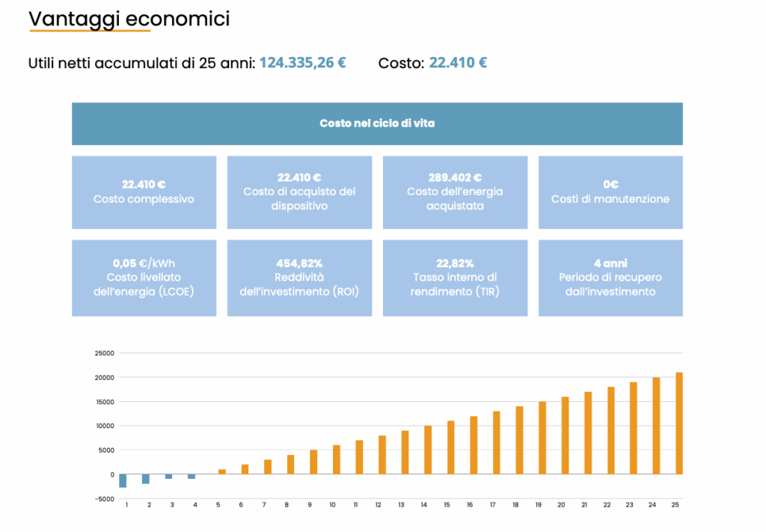
Task: Select the 4-year payback period card
Action: [610, 278]
